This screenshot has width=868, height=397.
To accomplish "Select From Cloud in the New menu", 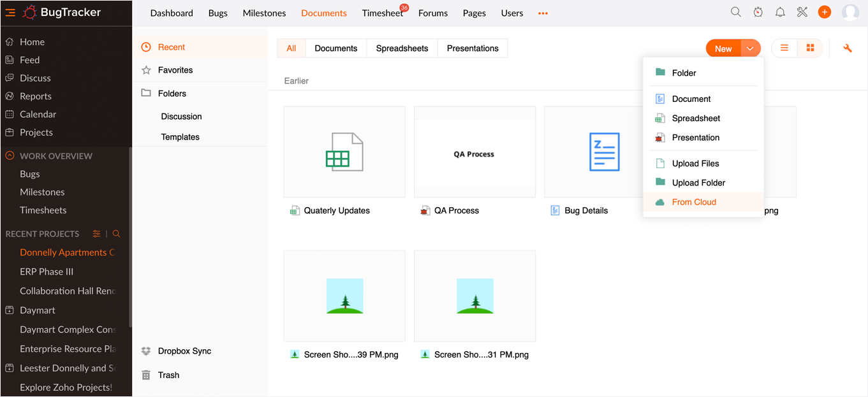I will [x=694, y=202].
